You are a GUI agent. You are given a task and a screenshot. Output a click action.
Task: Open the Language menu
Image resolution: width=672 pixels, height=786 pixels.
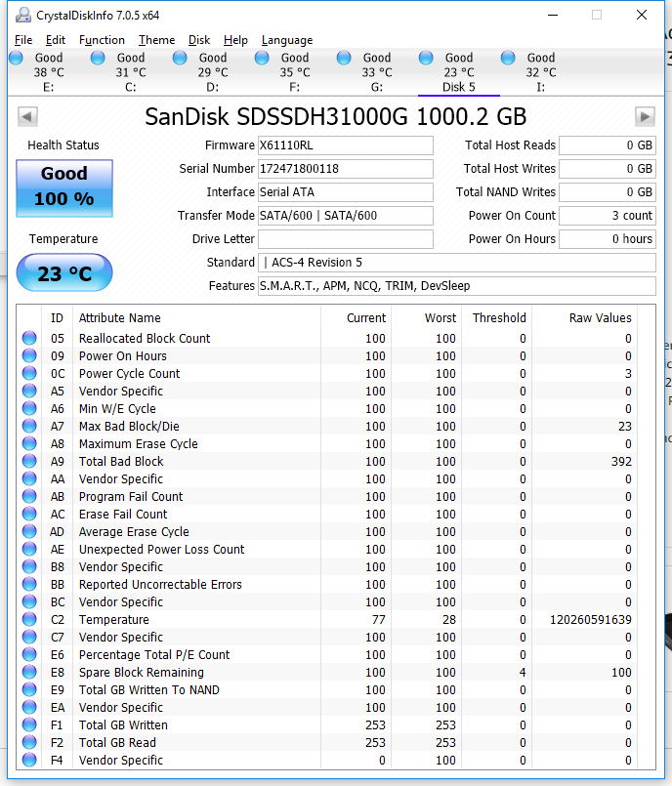tap(287, 40)
